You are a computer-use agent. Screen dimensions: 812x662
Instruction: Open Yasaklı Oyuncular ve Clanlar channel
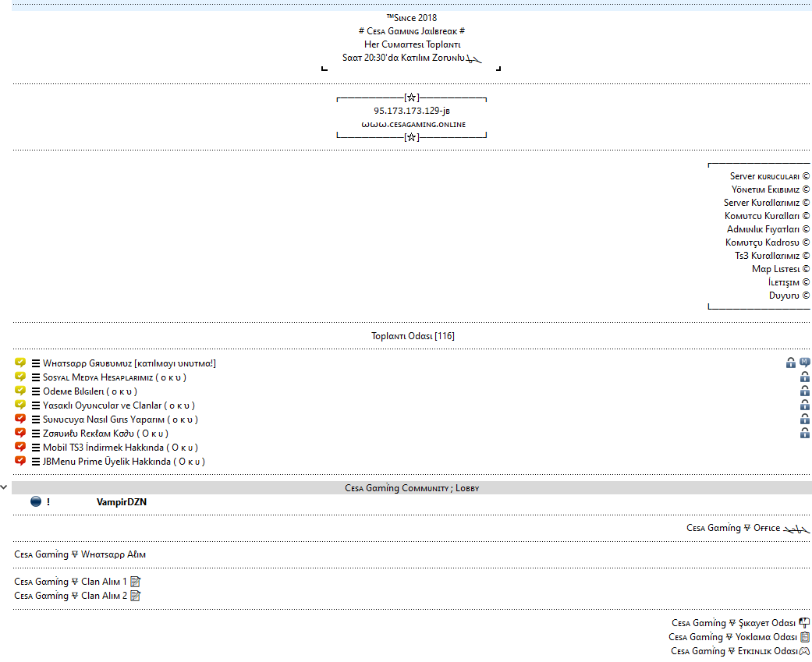[x=119, y=405]
